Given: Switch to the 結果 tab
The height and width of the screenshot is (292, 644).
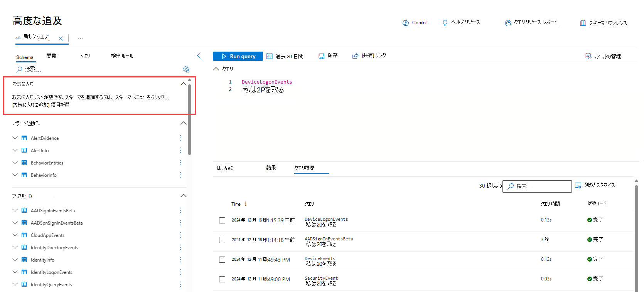Looking at the screenshot, I should (271, 168).
